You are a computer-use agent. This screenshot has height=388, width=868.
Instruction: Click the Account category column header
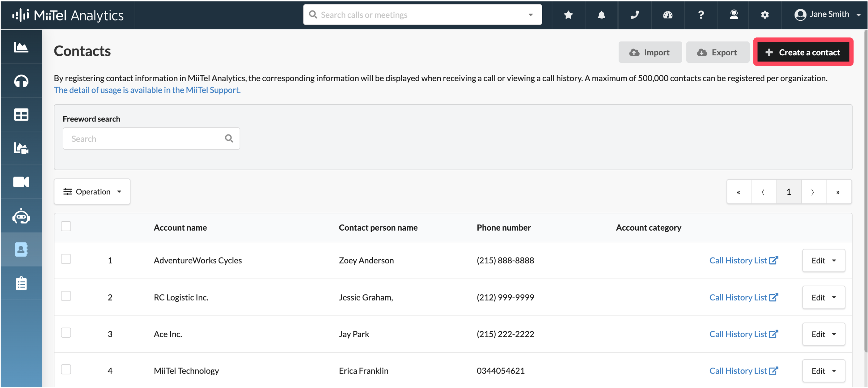pyautogui.click(x=648, y=228)
